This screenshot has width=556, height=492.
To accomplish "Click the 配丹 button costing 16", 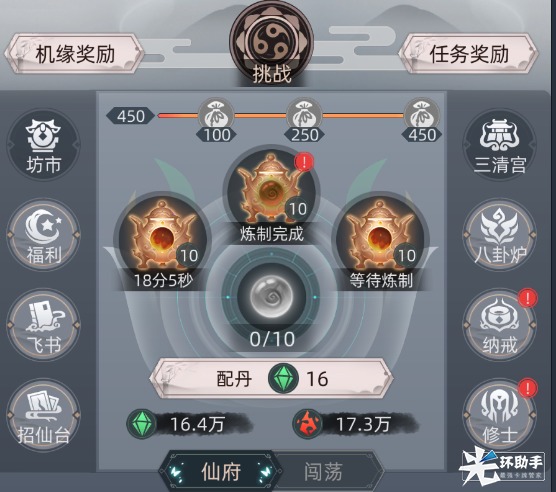I will pos(272,379).
